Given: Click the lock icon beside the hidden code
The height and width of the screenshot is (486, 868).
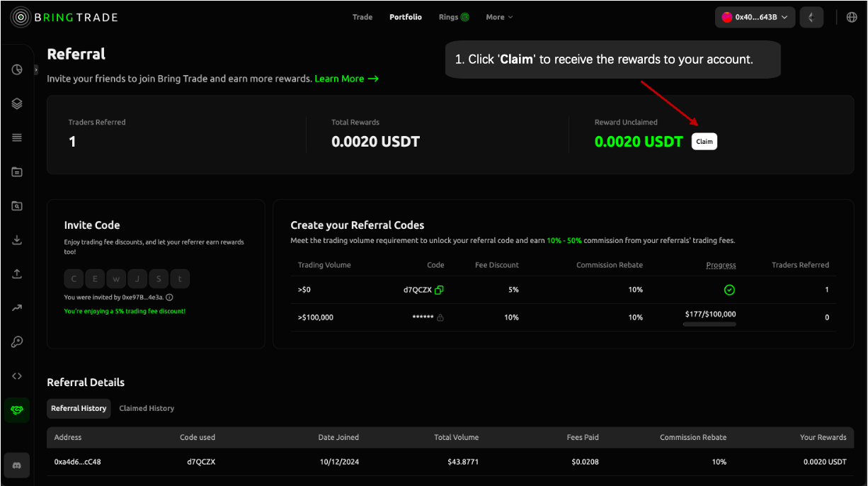Looking at the screenshot, I should [440, 317].
